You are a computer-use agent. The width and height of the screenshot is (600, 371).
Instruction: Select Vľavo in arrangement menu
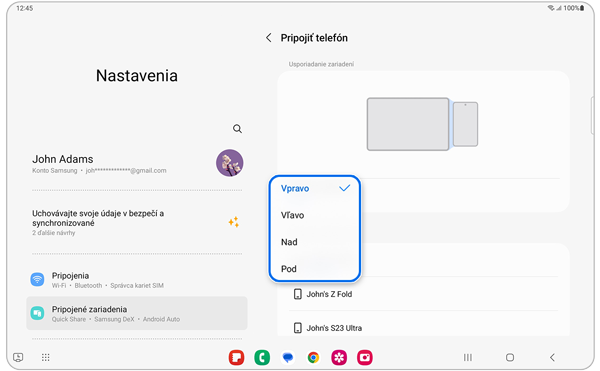click(315, 215)
